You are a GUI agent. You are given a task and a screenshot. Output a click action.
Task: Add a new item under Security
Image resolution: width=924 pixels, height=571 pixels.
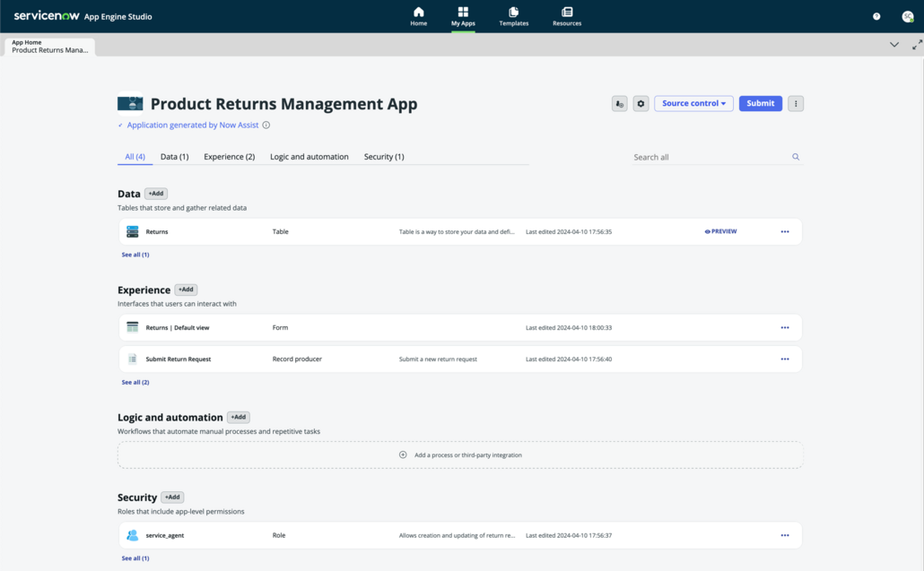[x=172, y=497]
